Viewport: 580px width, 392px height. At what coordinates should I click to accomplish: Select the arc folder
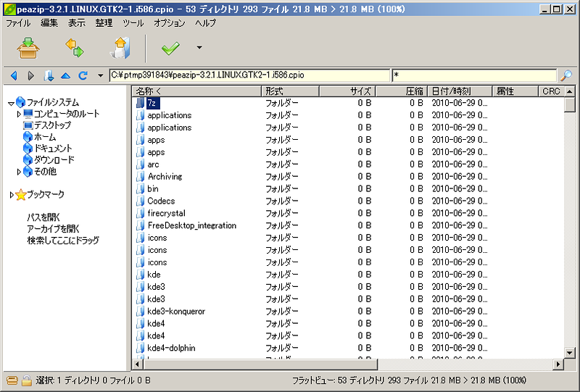point(153,164)
